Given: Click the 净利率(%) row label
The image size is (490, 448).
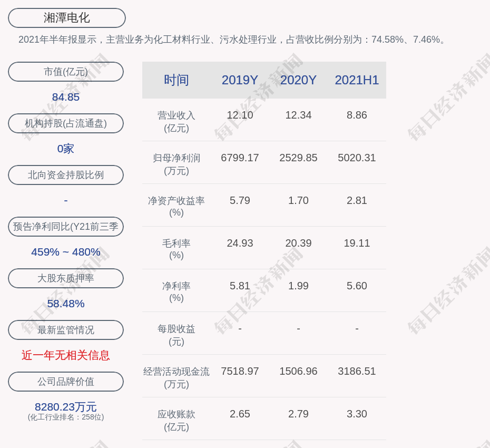Looking at the screenshot, I should point(177,292).
